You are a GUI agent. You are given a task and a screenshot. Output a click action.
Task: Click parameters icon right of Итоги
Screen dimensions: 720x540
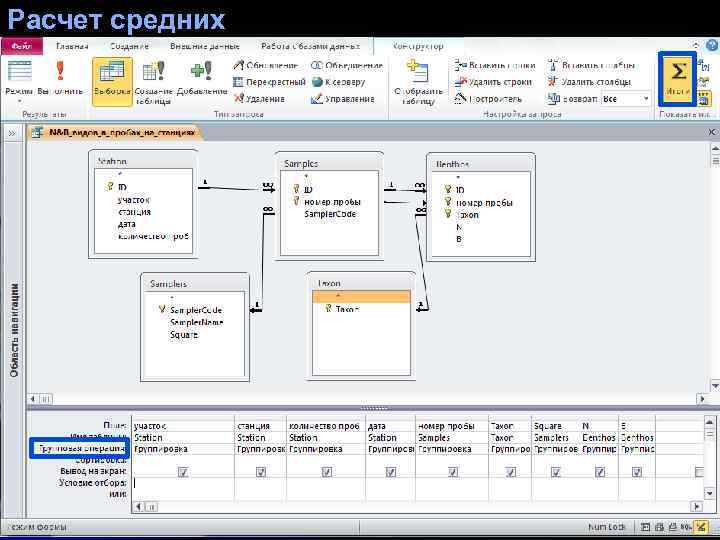pos(704,67)
